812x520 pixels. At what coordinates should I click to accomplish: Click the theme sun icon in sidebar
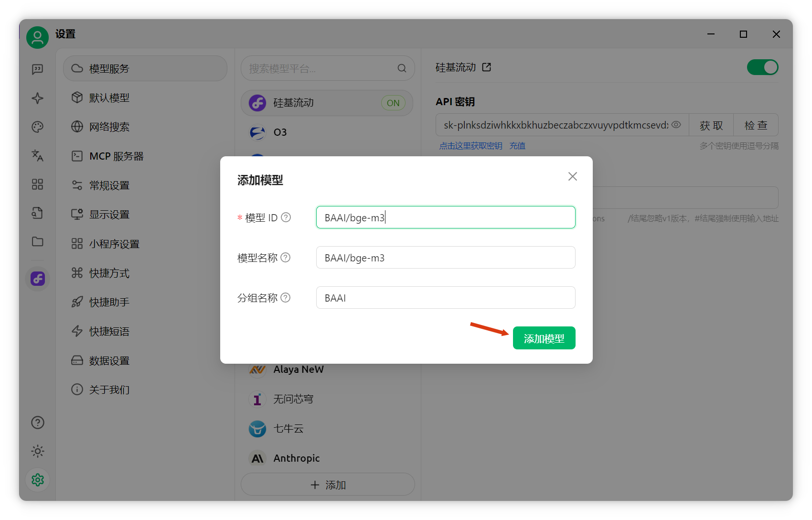pyautogui.click(x=37, y=451)
